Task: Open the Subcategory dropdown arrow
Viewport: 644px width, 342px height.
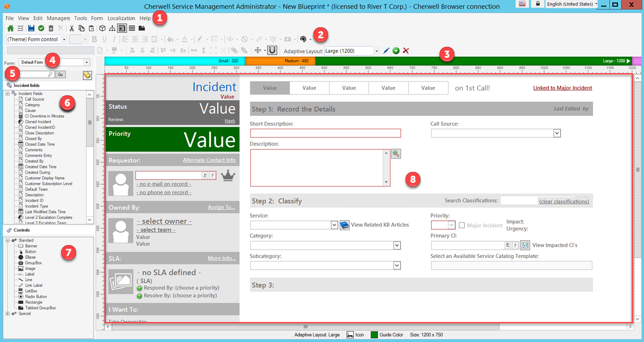Action: point(397,265)
